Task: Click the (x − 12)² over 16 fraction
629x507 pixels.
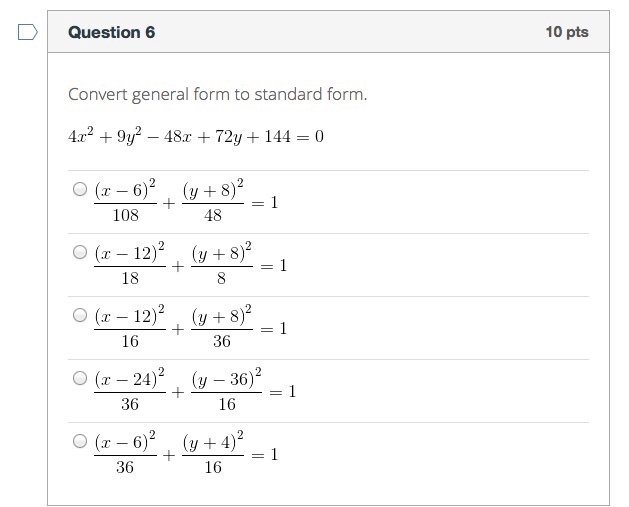Action: tap(130, 328)
